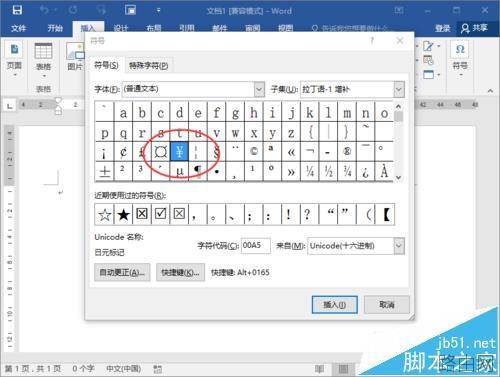Expand the Symbol (符号) group arrow

pos(460,75)
